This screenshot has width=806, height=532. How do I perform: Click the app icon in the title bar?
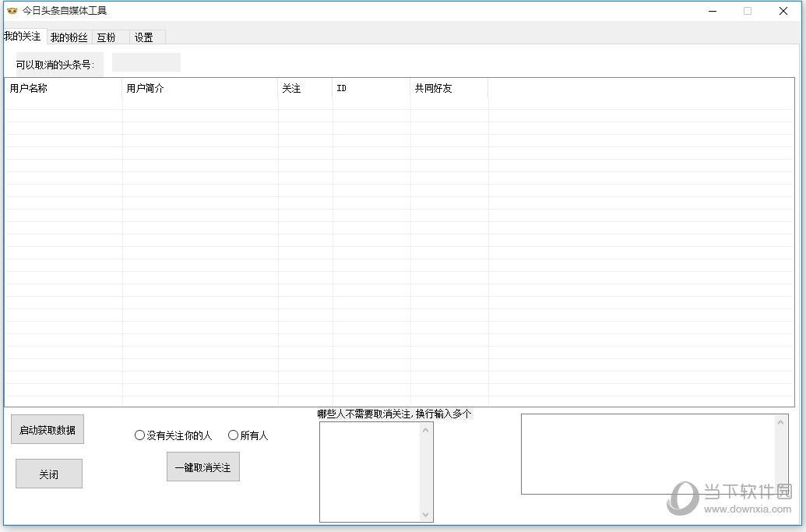tap(12, 11)
